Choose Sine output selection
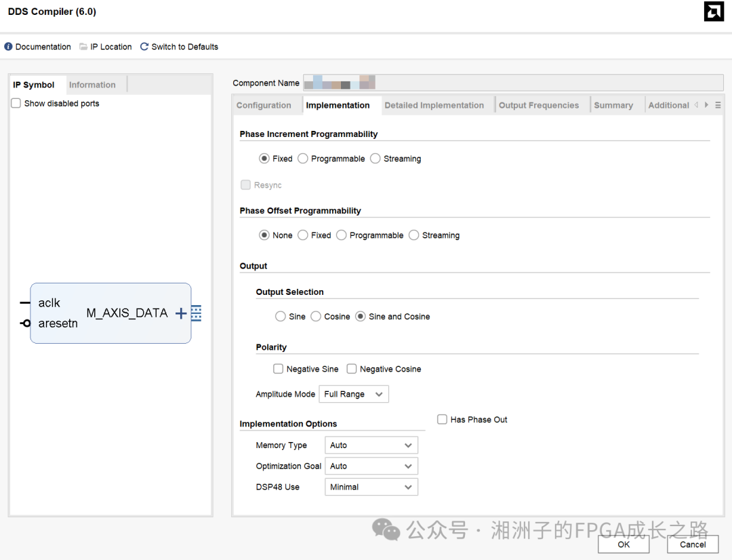This screenshot has height=560, width=732. tap(280, 317)
